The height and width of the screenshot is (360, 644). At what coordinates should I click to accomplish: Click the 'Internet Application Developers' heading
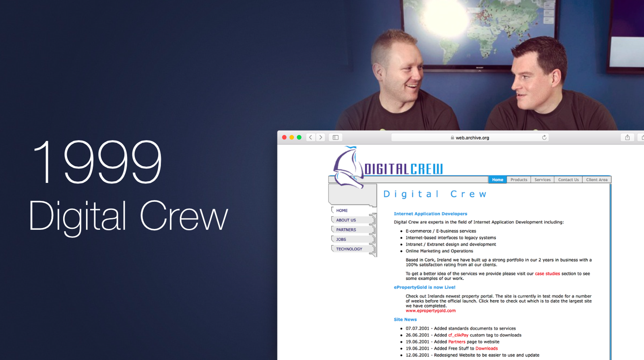(x=431, y=214)
